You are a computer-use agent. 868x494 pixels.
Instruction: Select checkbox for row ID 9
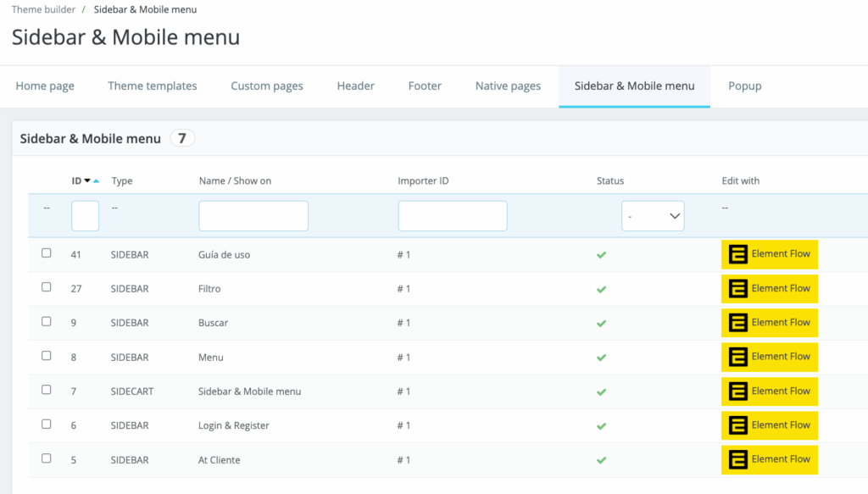pyautogui.click(x=47, y=321)
